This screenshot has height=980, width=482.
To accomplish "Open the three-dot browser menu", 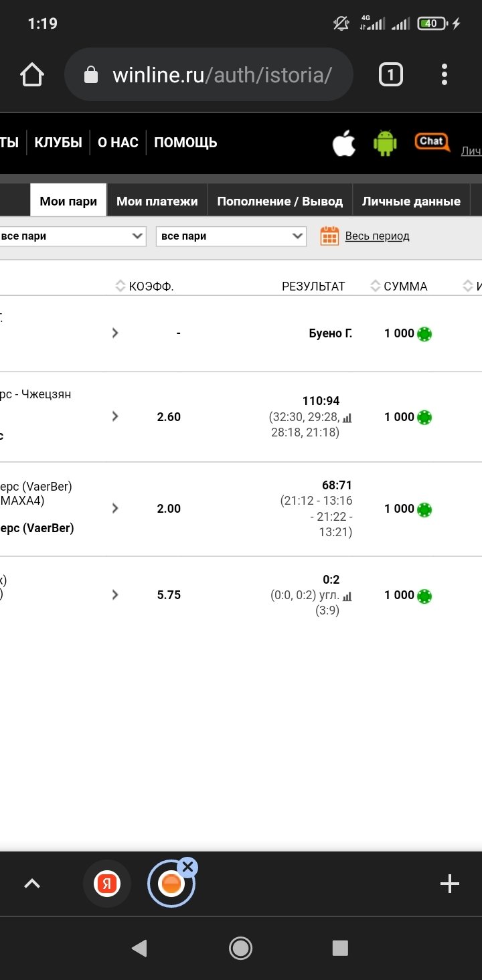I will [x=445, y=75].
